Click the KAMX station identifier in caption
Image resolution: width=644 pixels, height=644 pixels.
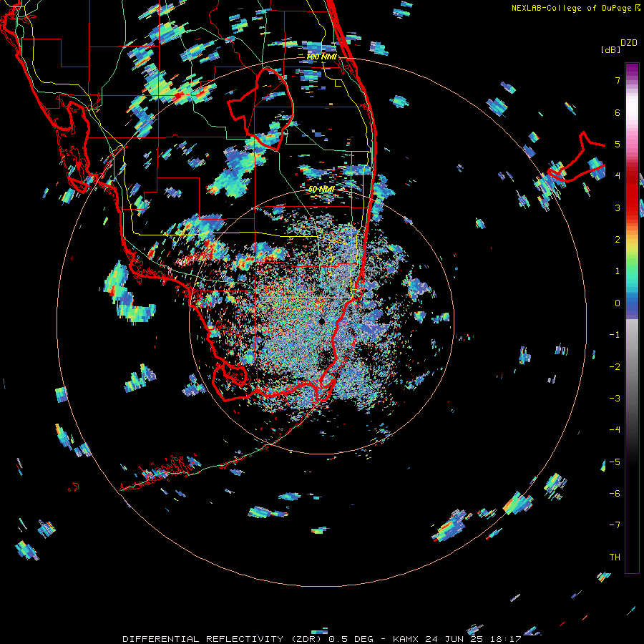click(x=406, y=639)
